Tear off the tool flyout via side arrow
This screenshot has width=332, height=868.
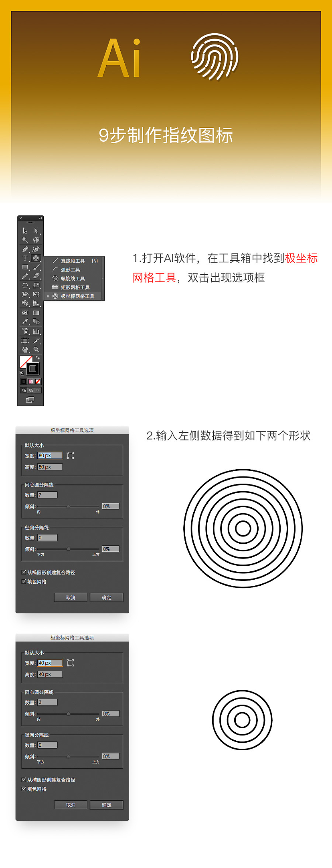pyautogui.click(x=103, y=278)
